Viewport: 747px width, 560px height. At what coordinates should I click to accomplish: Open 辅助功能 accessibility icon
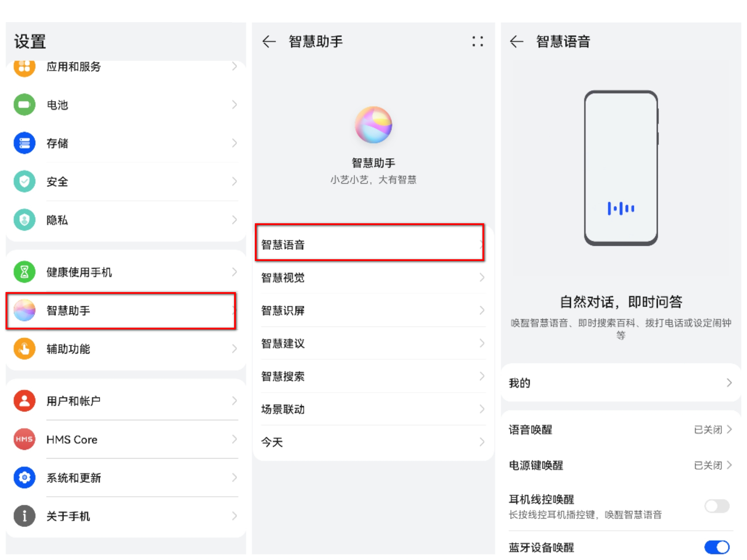[x=24, y=349]
